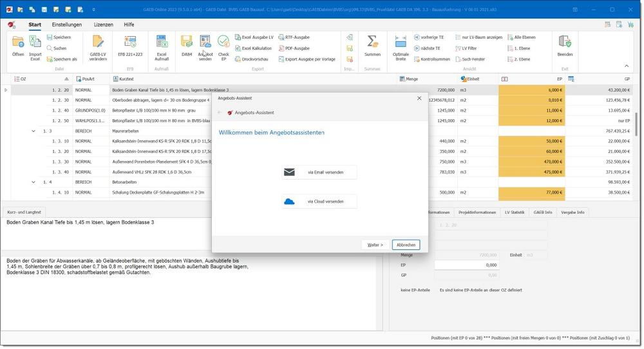Export via Excel Ausgabe LV
Screen dimensions: 644x349
click(254, 37)
